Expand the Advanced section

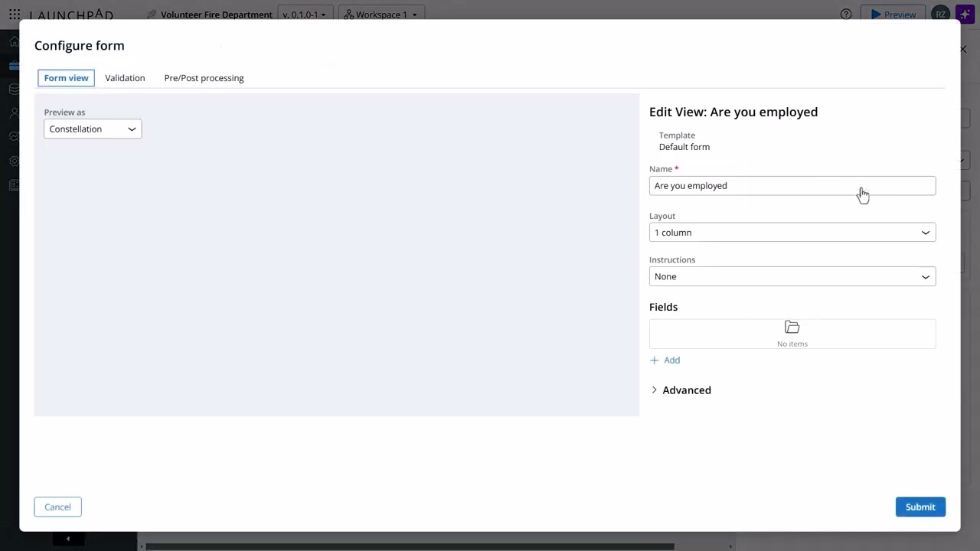pos(681,390)
